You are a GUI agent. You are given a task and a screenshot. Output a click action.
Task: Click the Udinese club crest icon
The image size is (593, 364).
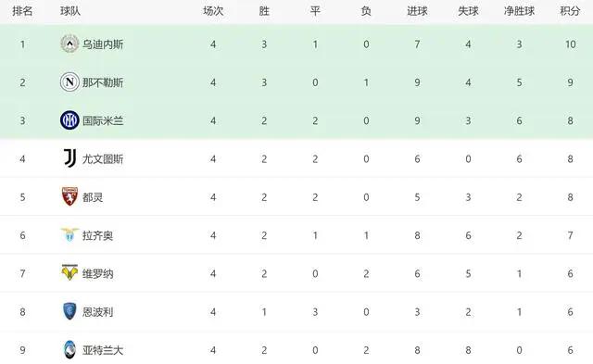69,44
